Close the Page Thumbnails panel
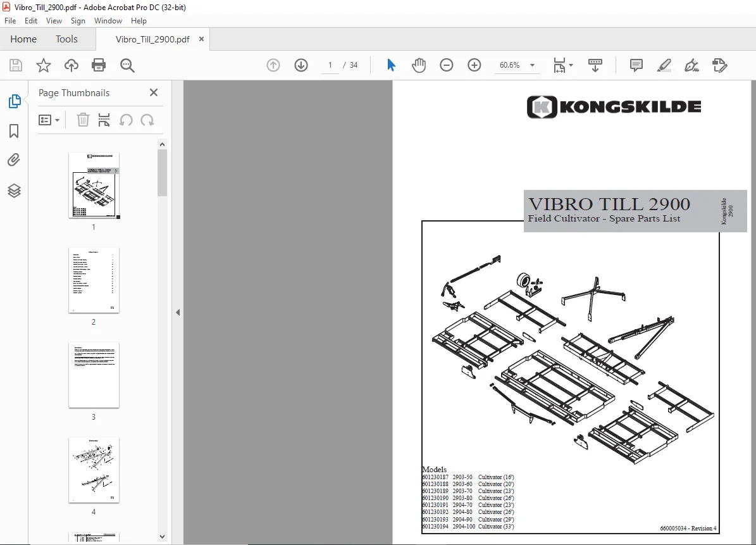756x545 pixels. pyautogui.click(x=154, y=92)
